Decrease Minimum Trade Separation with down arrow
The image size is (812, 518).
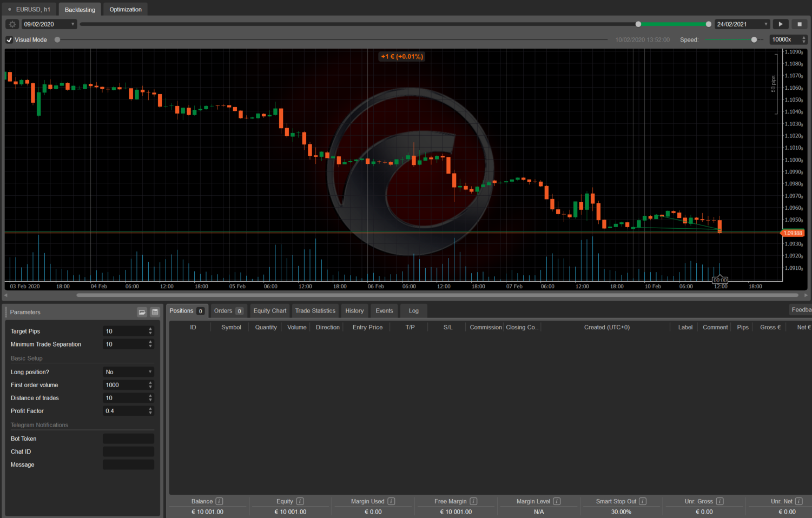click(x=150, y=346)
